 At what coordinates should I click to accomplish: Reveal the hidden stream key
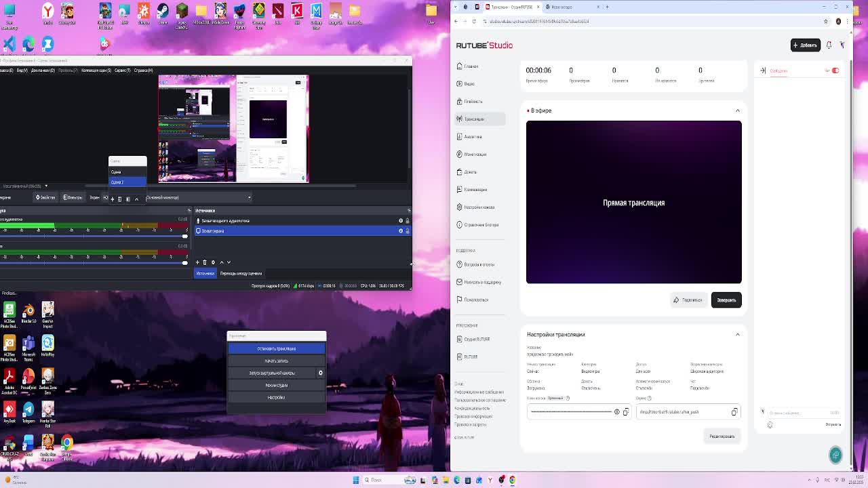click(x=616, y=412)
